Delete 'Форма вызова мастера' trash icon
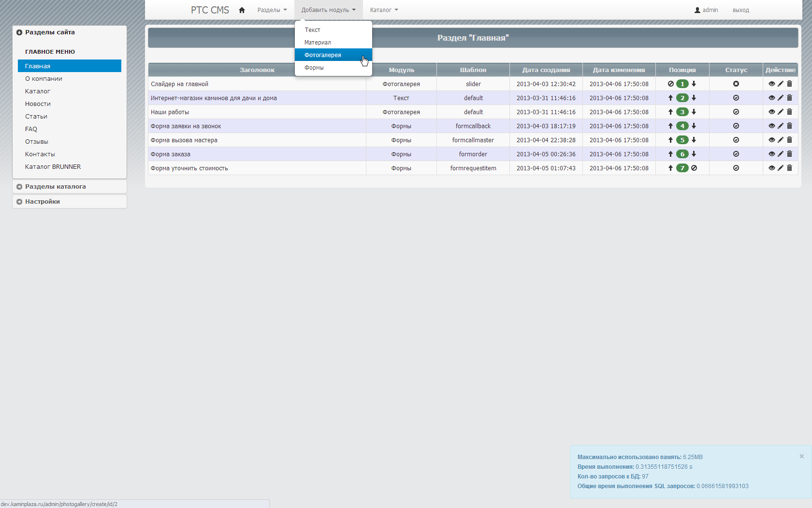Screen dimensions: 812x508 pyautogui.click(x=789, y=140)
